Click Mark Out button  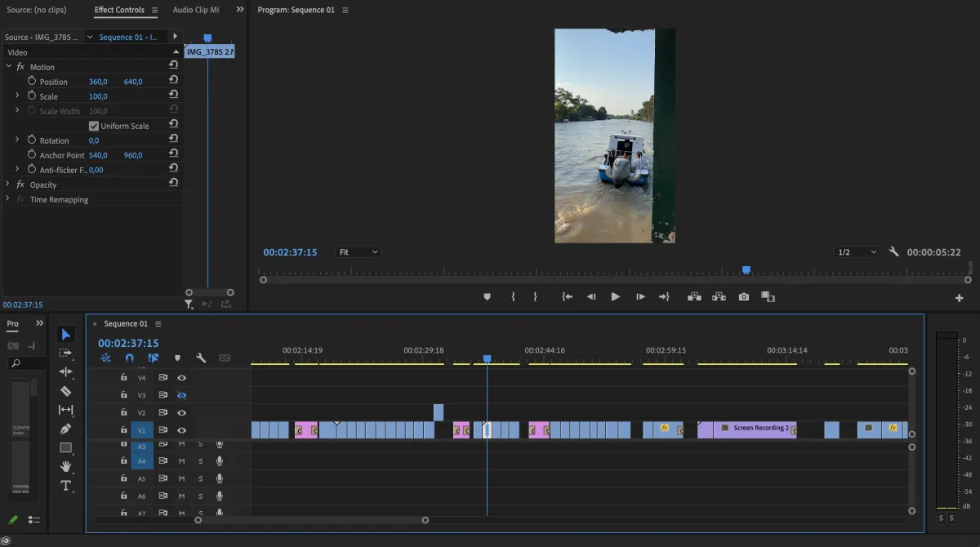point(536,297)
